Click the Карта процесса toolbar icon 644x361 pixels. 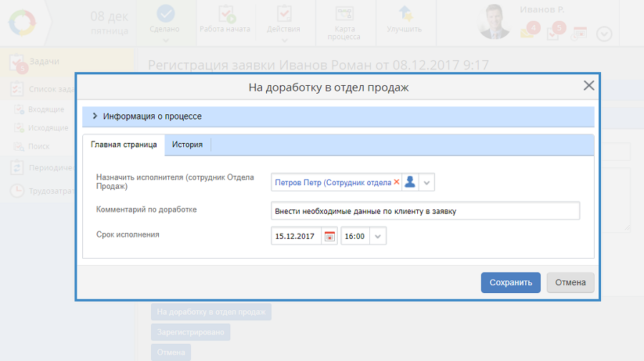(x=344, y=14)
